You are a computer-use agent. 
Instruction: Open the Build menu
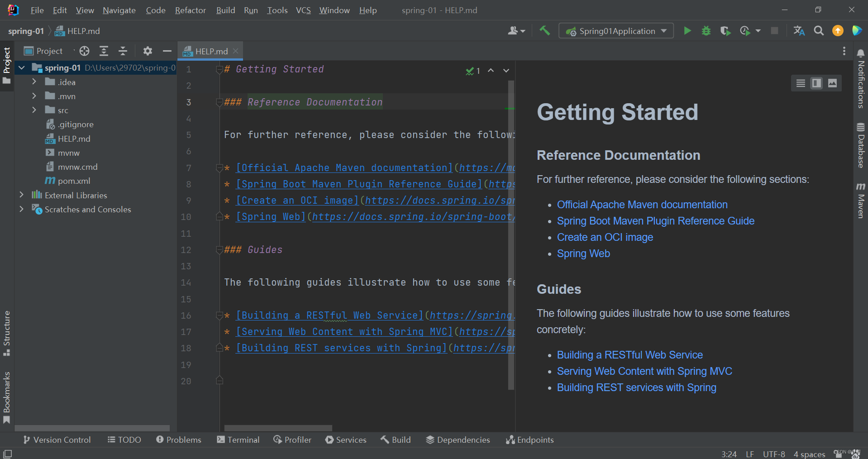[225, 10]
